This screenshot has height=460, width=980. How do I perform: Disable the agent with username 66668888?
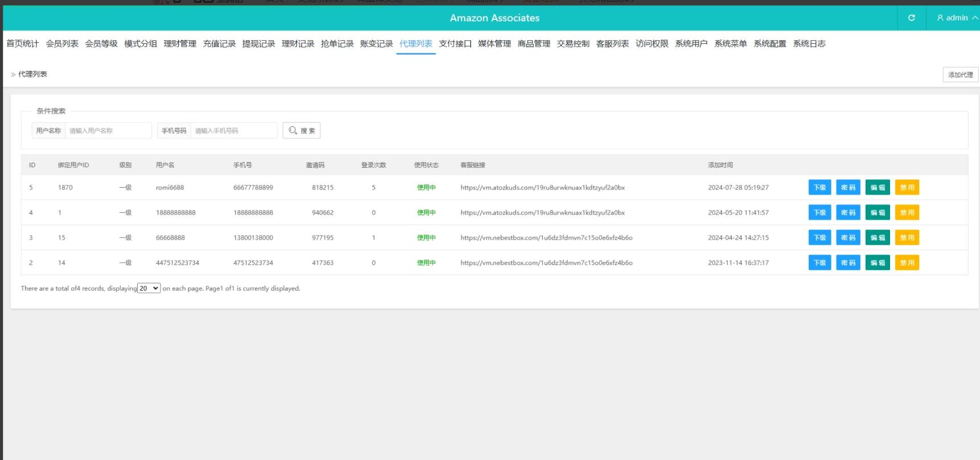point(907,238)
